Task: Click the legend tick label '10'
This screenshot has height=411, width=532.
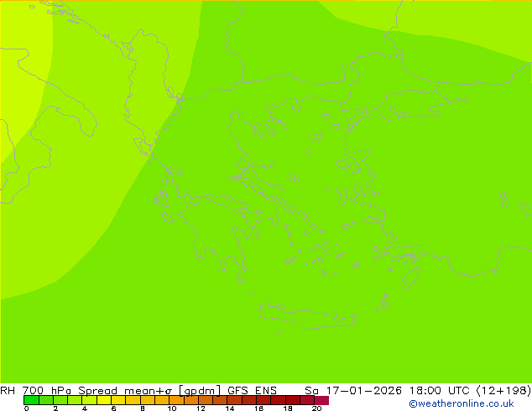Action: coord(172,408)
